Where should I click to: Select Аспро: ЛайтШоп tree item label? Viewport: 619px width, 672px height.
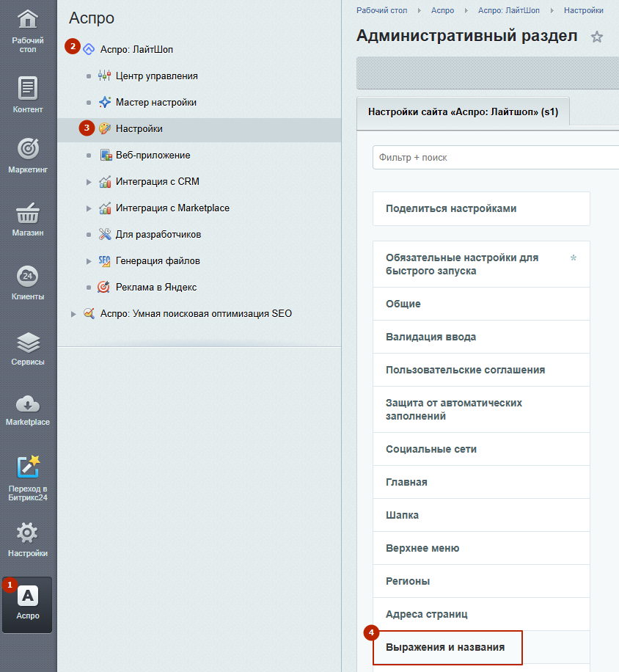(136, 50)
